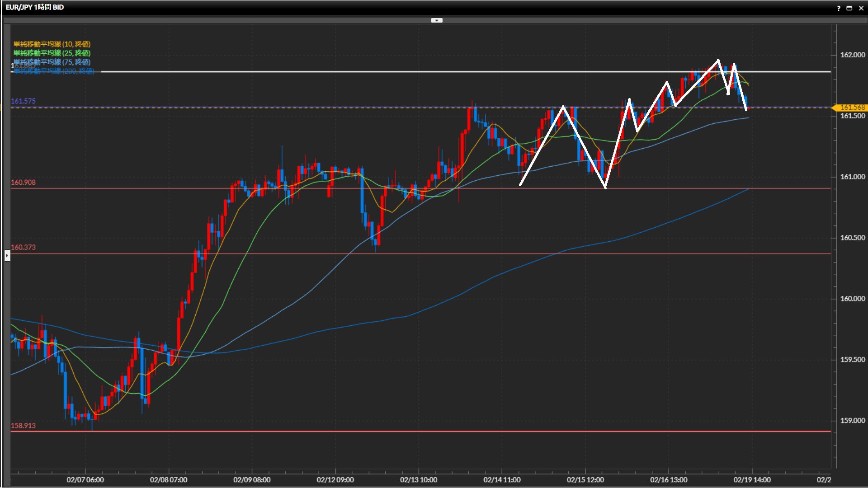Select the red 160.908 horizontal line label
The image size is (868, 488).
tap(23, 183)
